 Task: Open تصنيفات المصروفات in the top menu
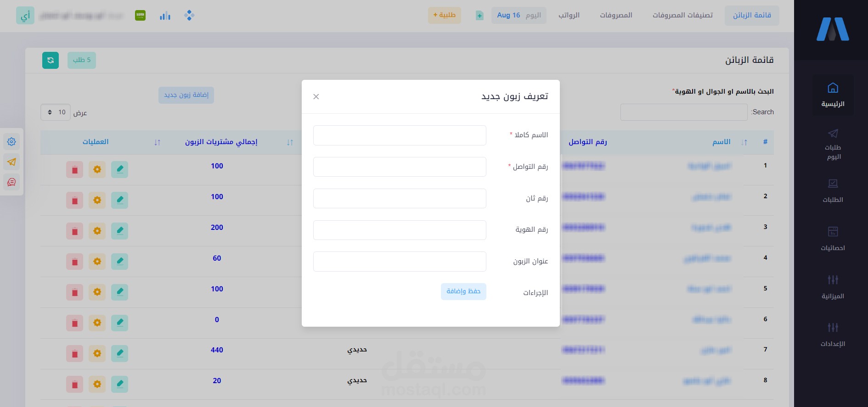pos(682,15)
